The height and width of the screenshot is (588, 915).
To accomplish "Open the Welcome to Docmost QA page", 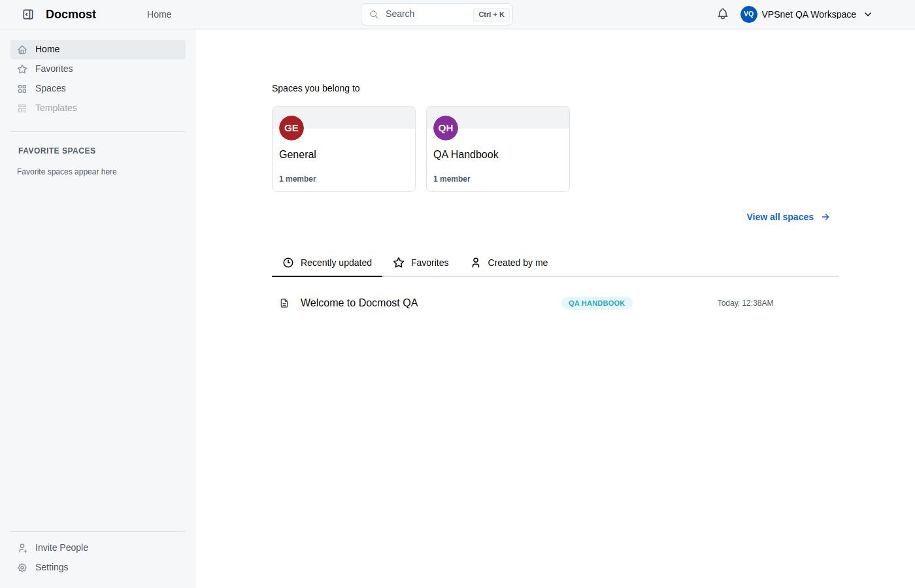I will pyautogui.click(x=359, y=303).
